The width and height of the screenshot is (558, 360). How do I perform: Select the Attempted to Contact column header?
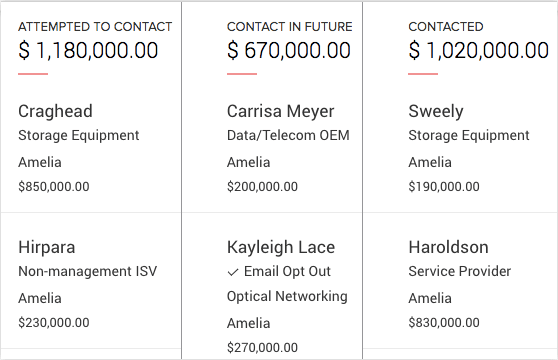(x=95, y=27)
